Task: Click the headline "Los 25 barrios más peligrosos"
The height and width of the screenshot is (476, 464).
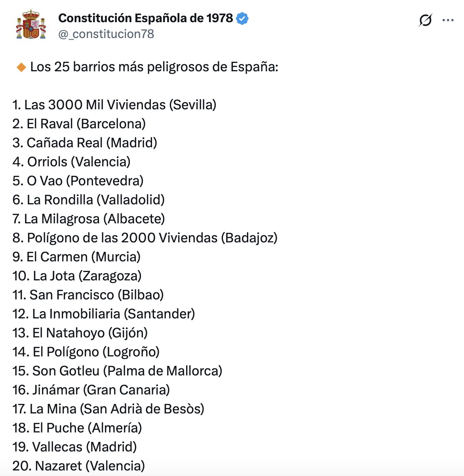Action: click(x=154, y=67)
